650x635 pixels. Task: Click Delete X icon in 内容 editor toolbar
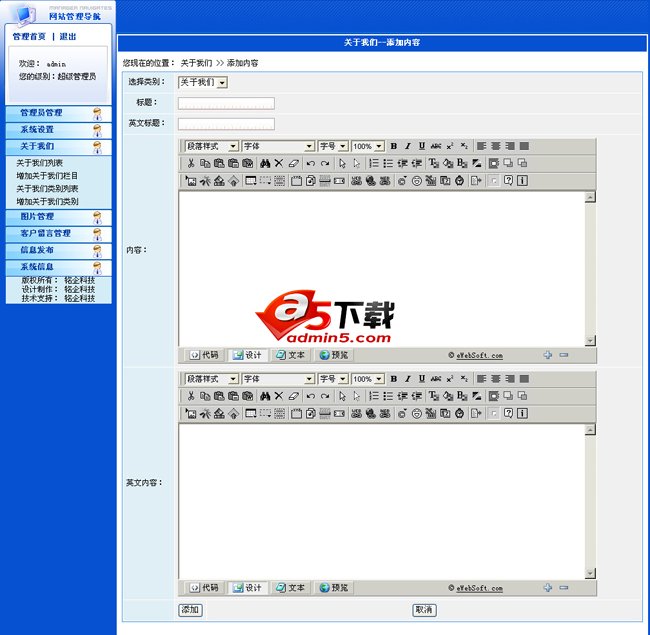coord(279,163)
